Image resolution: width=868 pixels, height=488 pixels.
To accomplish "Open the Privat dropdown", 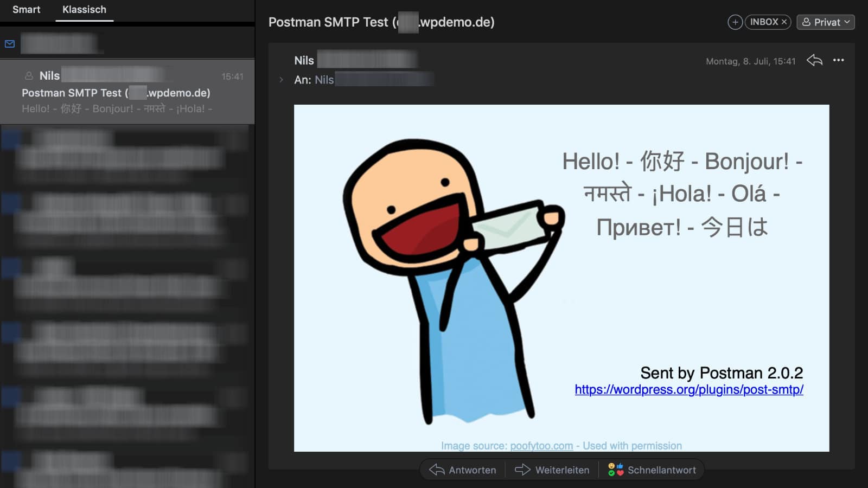I will (x=825, y=22).
